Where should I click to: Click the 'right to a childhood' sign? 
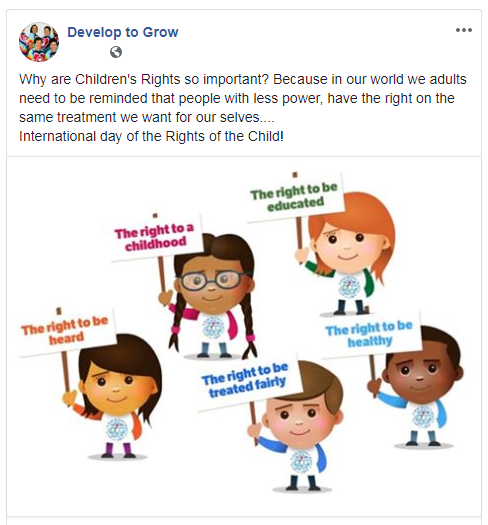point(155,237)
